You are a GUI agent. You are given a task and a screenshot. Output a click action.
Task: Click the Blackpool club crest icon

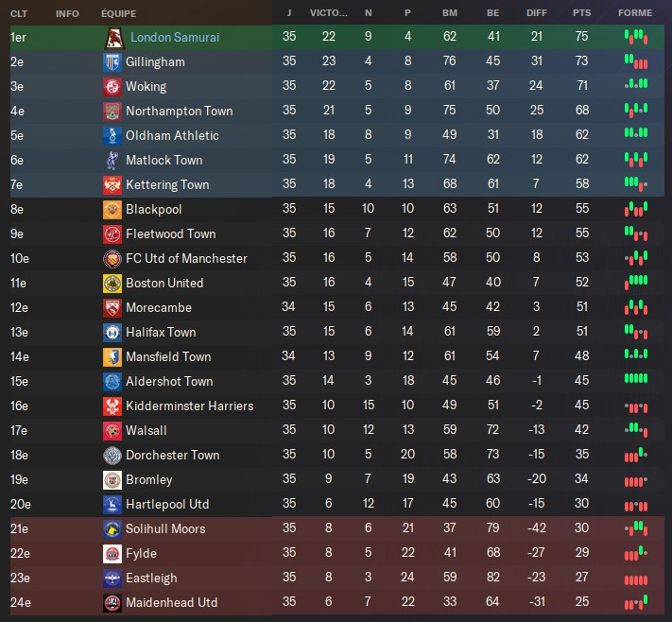pyautogui.click(x=112, y=210)
